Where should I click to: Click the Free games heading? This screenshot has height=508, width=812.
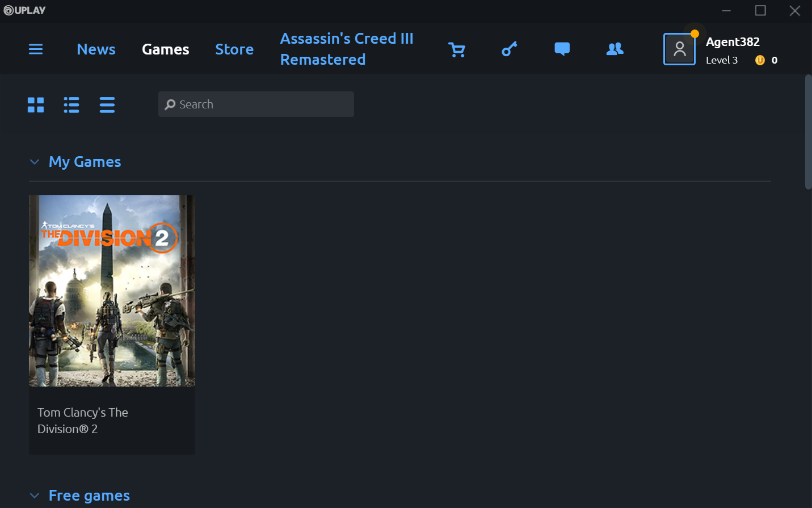pos(89,496)
